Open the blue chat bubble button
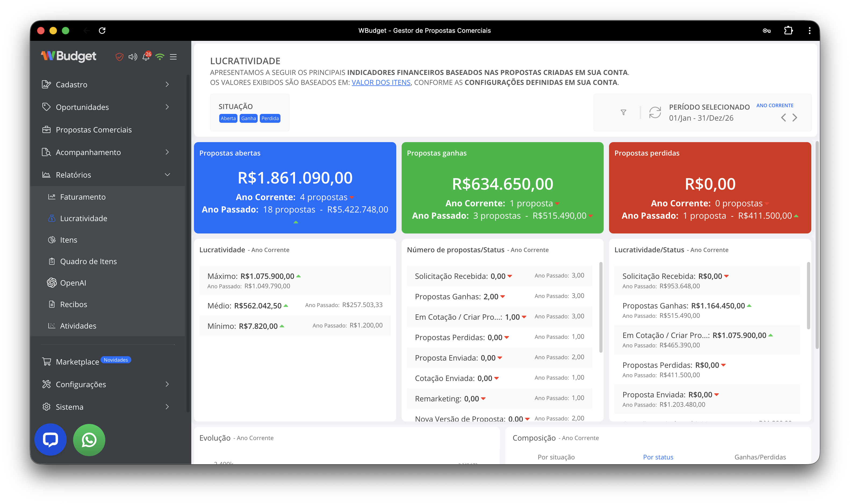 coord(50,440)
